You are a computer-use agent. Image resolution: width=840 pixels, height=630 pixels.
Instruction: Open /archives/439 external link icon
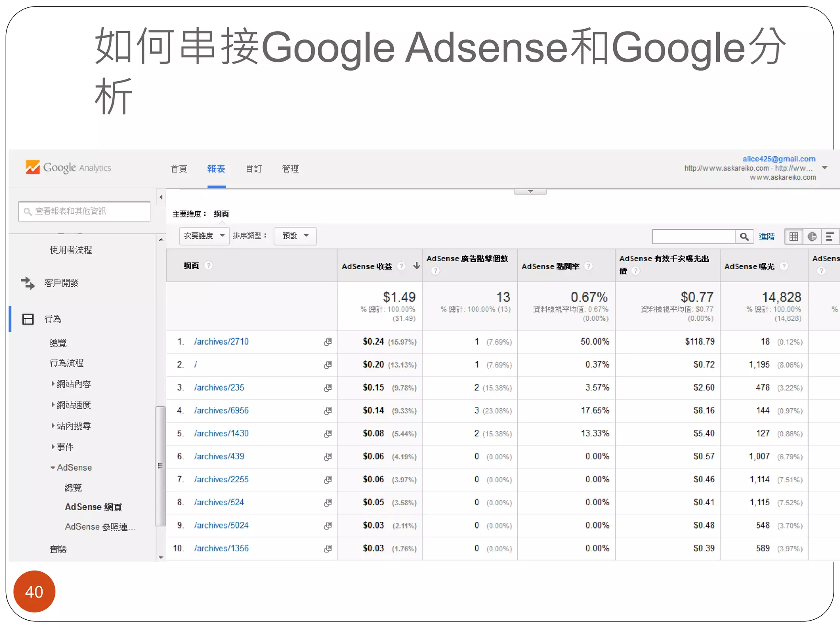pyautogui.click(x=328, y=457)
